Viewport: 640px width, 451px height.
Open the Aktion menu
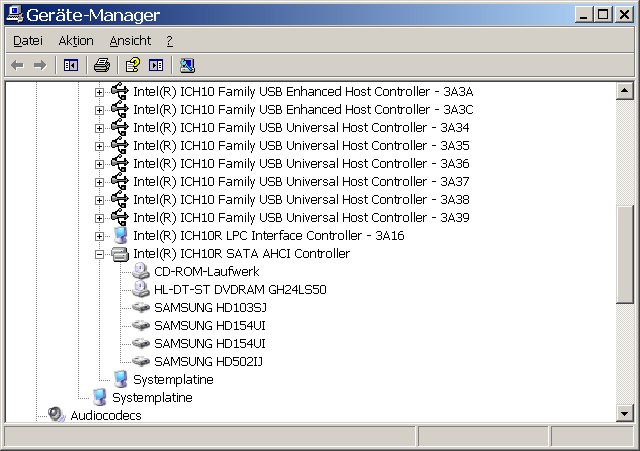[x=76, y=40]
